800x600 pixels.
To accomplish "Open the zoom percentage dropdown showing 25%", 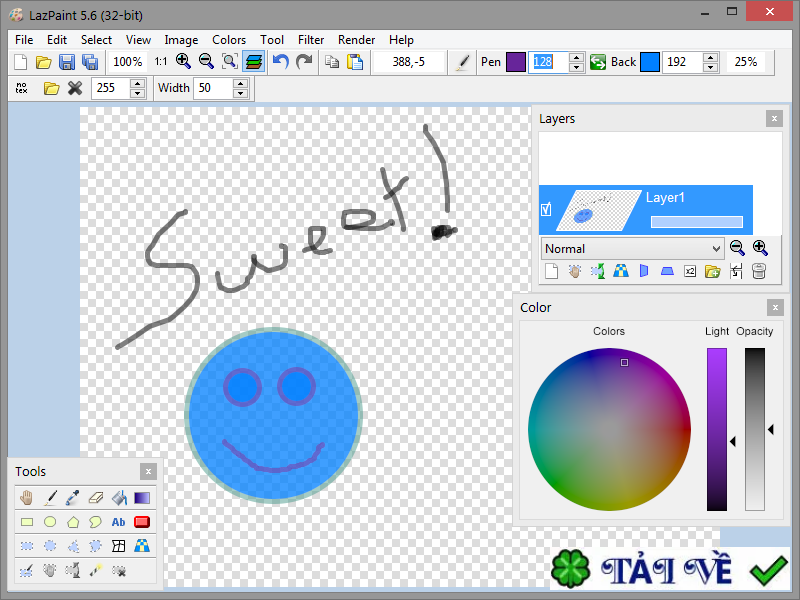I will pos(748,61).
